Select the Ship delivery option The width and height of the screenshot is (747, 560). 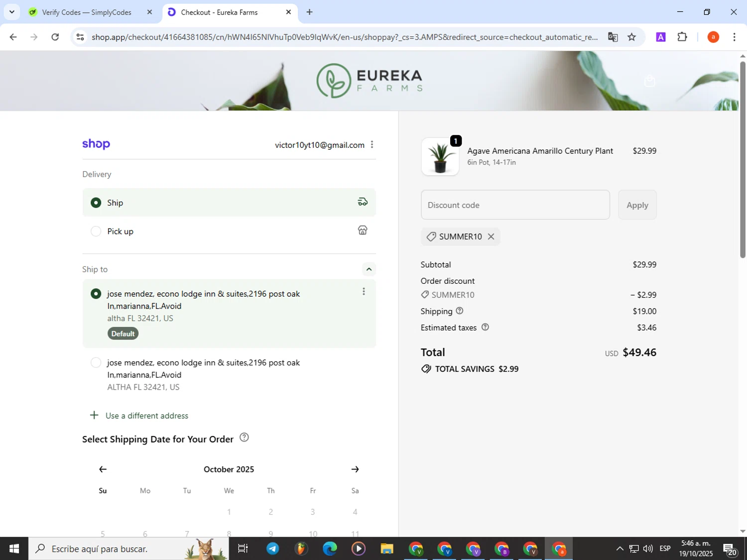click(x=229, y=203)
